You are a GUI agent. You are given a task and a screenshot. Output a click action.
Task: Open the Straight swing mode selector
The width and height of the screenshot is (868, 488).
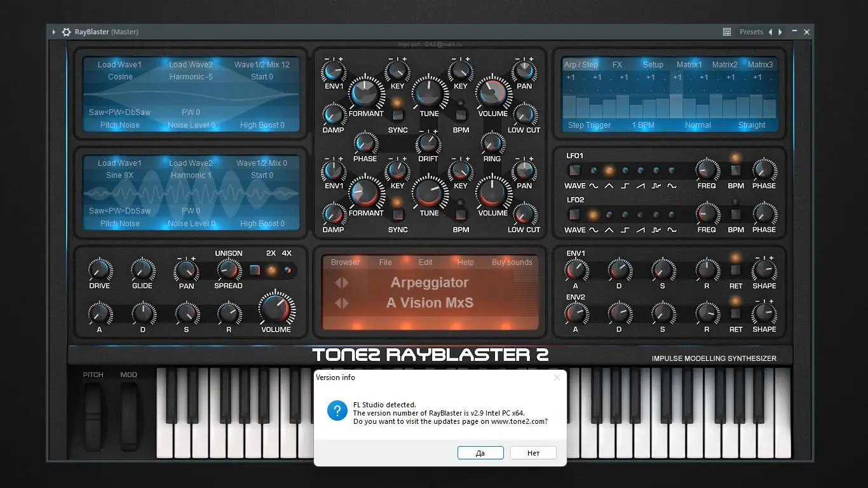752,125
